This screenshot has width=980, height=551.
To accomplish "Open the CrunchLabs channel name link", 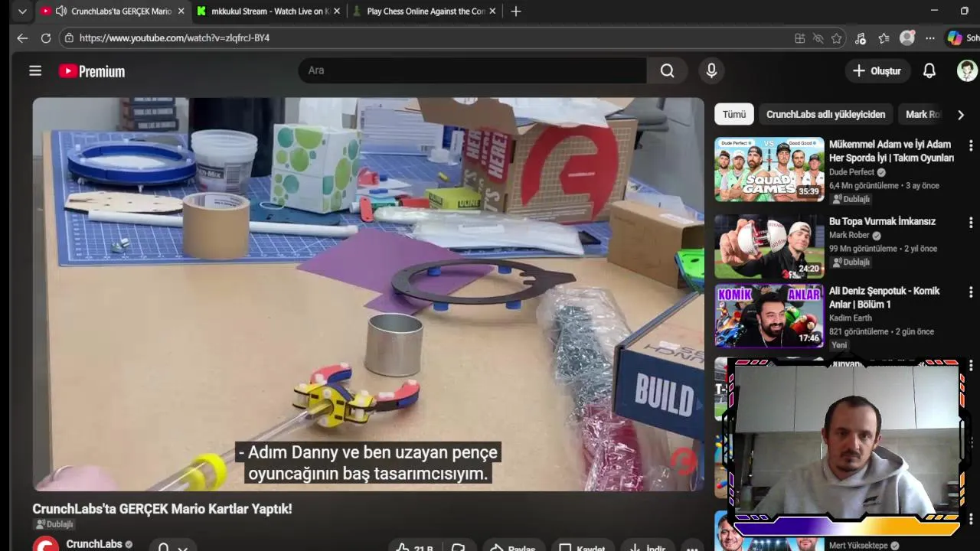I will pyautogui.click(x=94, y=544).
